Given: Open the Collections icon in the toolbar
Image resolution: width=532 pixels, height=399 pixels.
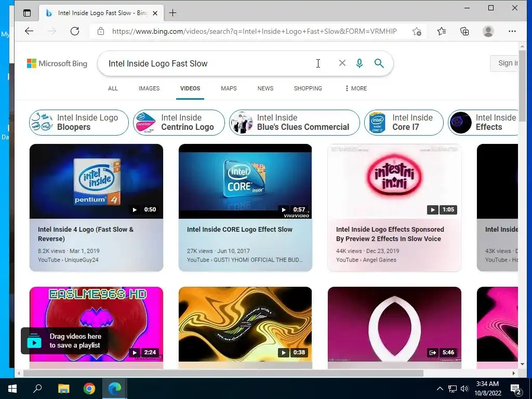Looking at the screenshot, I should (x=464, y=31).
